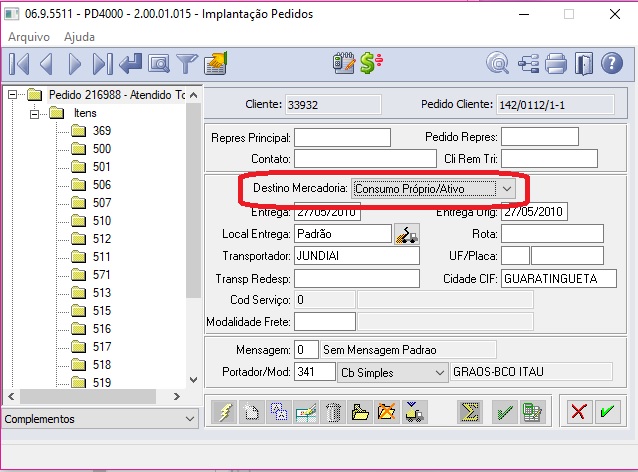
Task: Click the sigma totals icon
Action: click(470, 412)
